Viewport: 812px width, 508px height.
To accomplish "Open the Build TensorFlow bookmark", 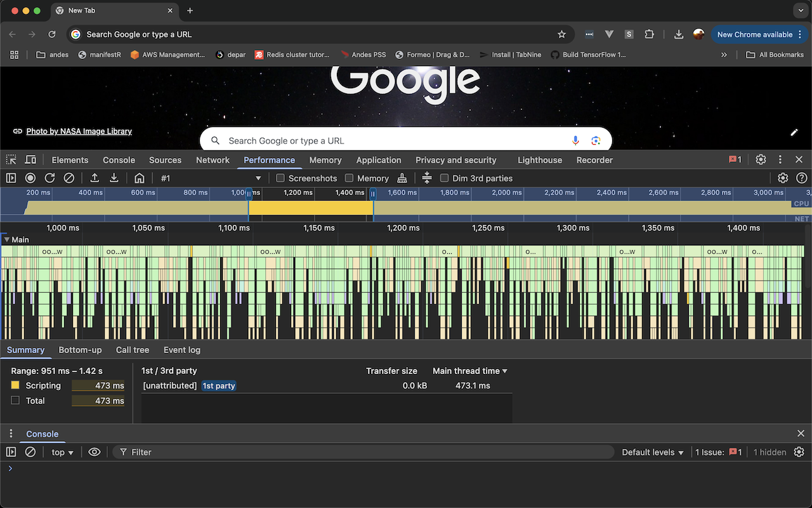I will pyautogui.click(x=588, y=55).
